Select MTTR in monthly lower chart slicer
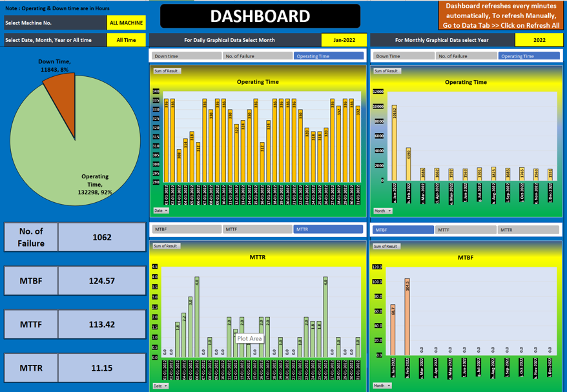The height and width of the screenshot is (392, 567). 528,229
